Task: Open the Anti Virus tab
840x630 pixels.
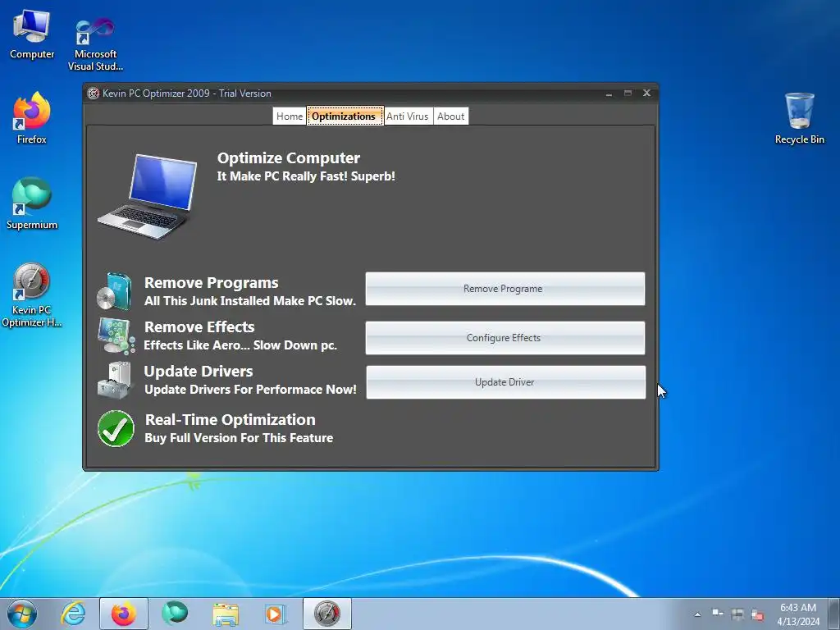Action: (408, 116)
